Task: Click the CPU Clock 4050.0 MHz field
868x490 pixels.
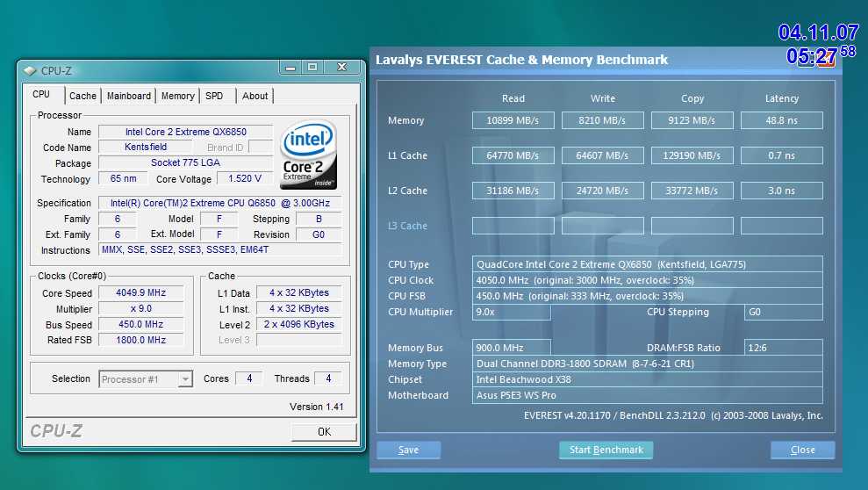Action: [x=647, y=280]
